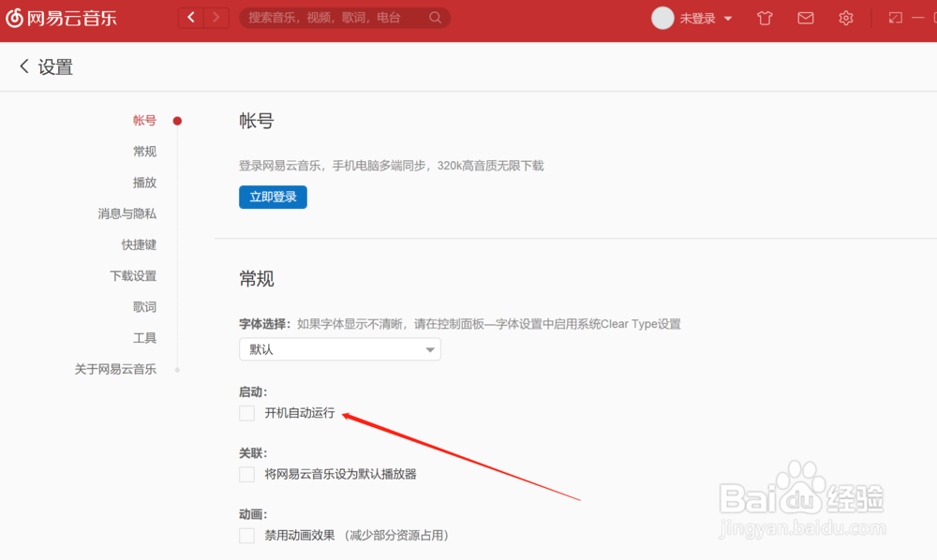Go back with the navigation left arrow
The width and height of the screenshot is (937, 560).
coord(191,17)
